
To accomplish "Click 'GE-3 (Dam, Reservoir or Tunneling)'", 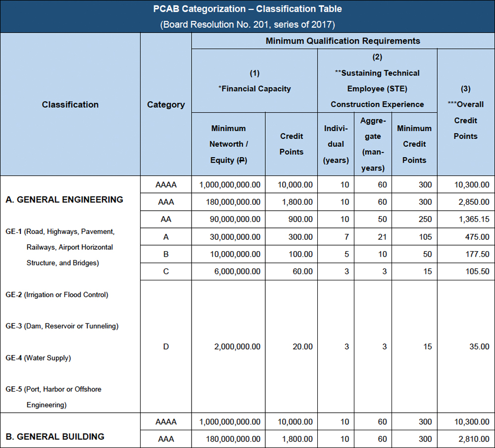I will tap(62, 326).
